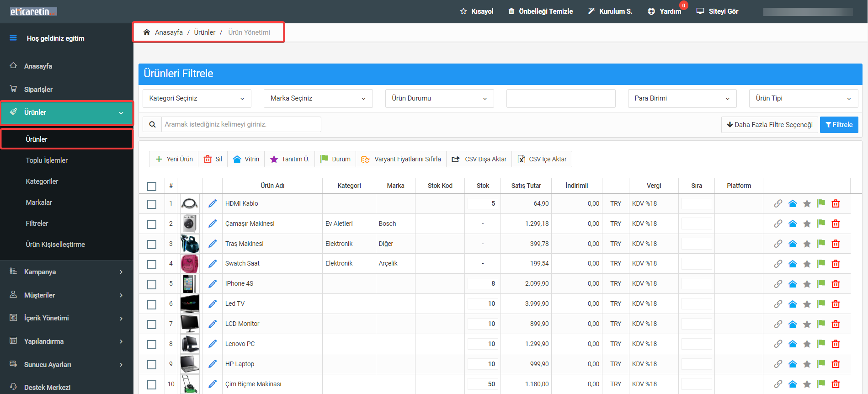Screen dimensions: 868x394
Task: Open Filtreler submenu item
Action: coord(37,223)
